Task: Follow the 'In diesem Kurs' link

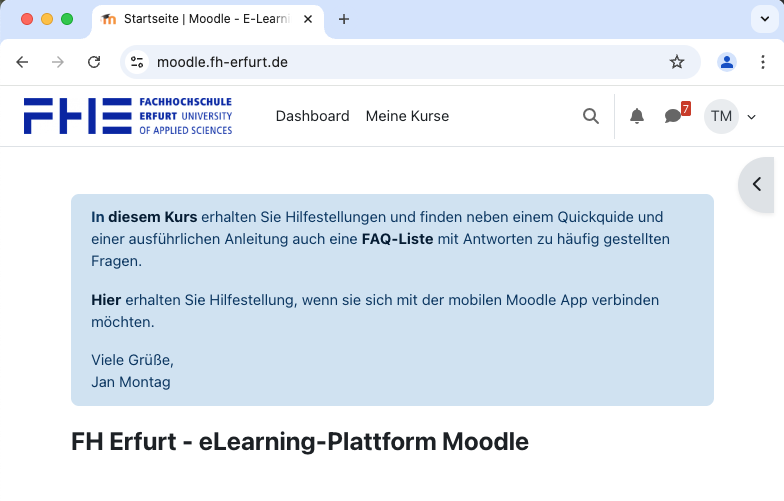Action: [144, 216]
